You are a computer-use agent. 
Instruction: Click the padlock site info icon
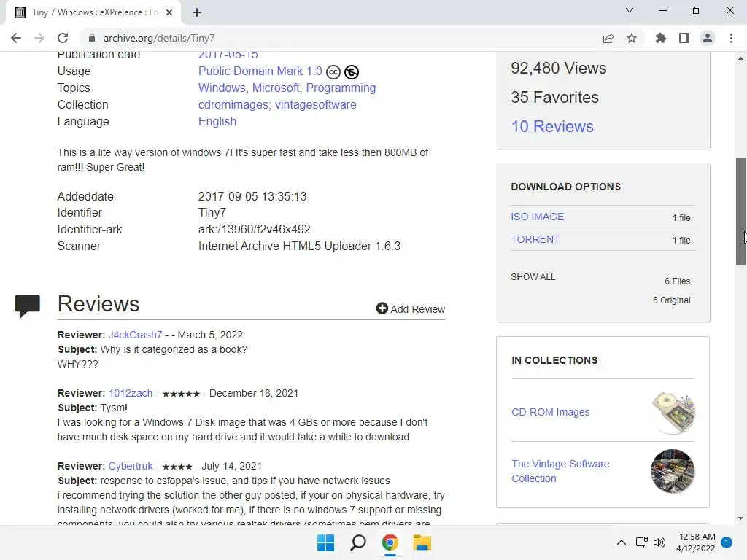pos(92,38)
